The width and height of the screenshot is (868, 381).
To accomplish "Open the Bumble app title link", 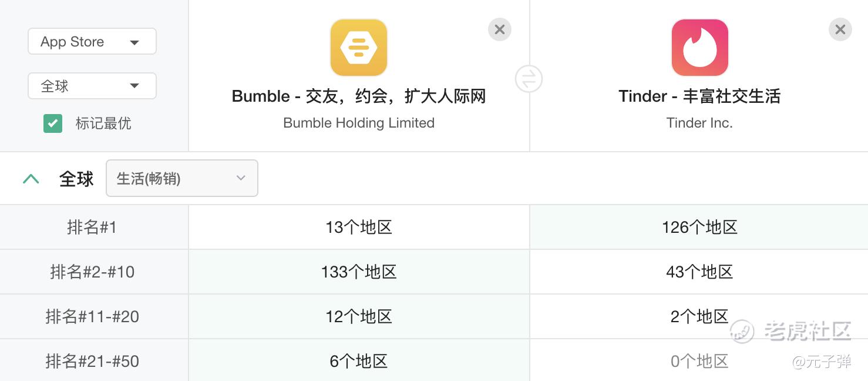I will [359, 96].
